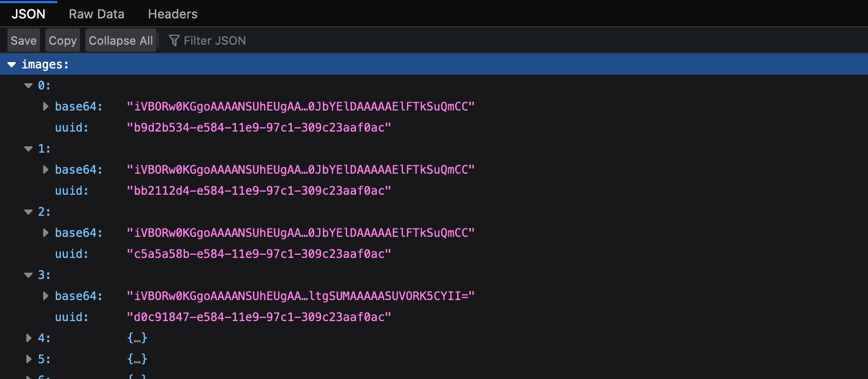Image resolution: width=868 pixels, height=379 pixels.
Task: Select uuid value starting with b9d2b534
Action: (259, 128)
